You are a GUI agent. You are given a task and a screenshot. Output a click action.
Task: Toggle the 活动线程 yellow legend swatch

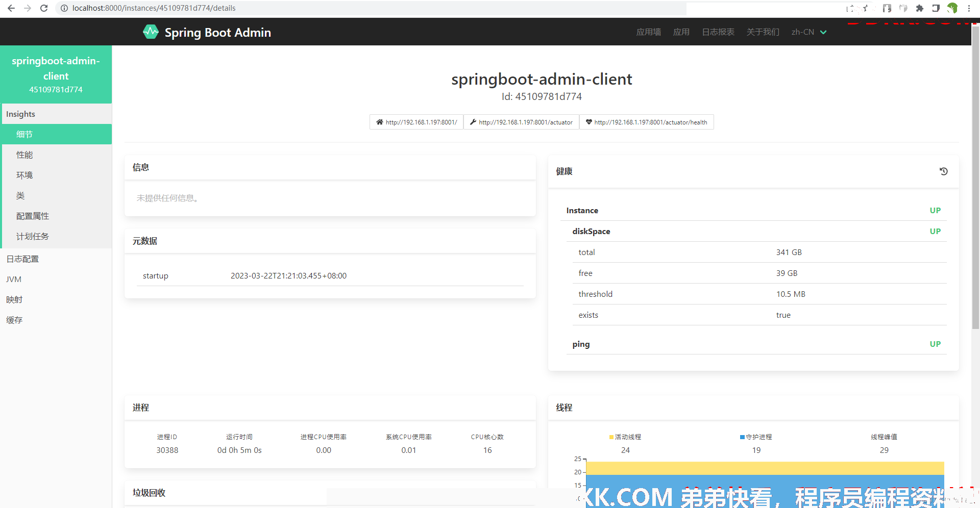pos(611,437)
